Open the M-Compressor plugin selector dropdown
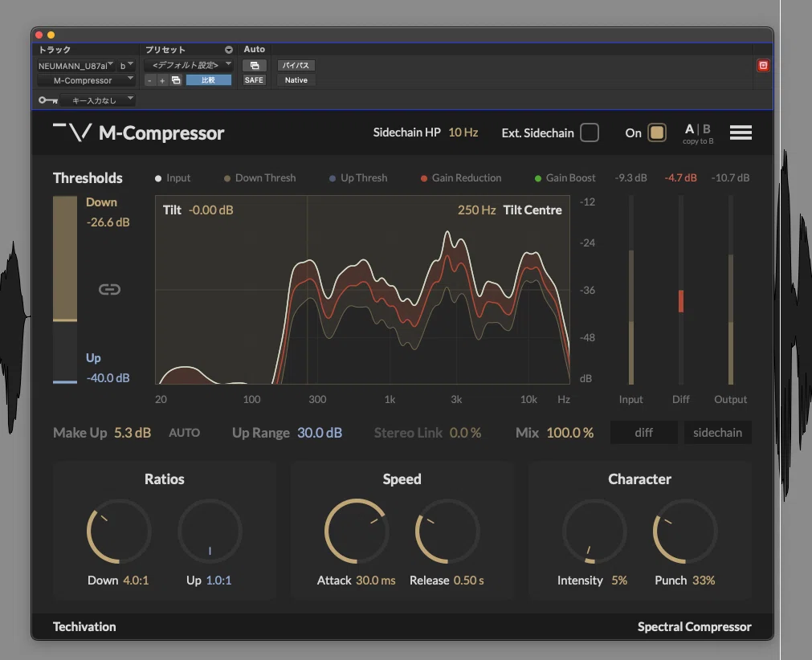This screenshot has height=660, width=812. point(86,80)
